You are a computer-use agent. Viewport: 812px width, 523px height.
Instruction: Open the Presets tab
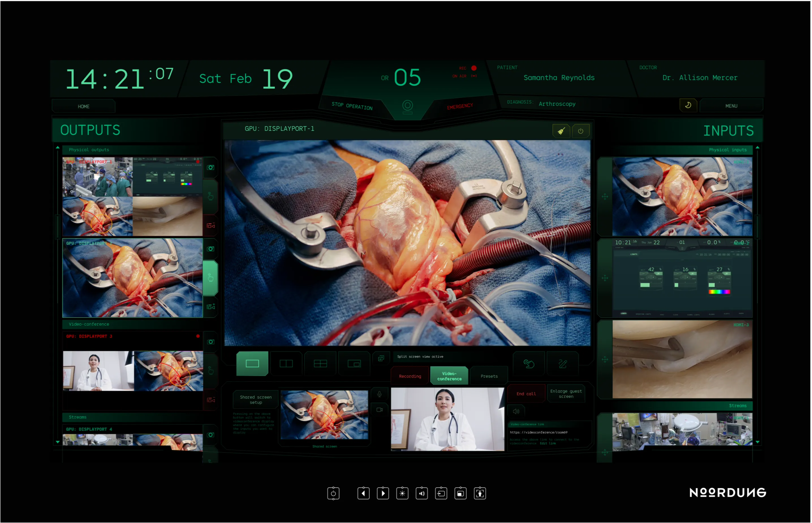489,376
